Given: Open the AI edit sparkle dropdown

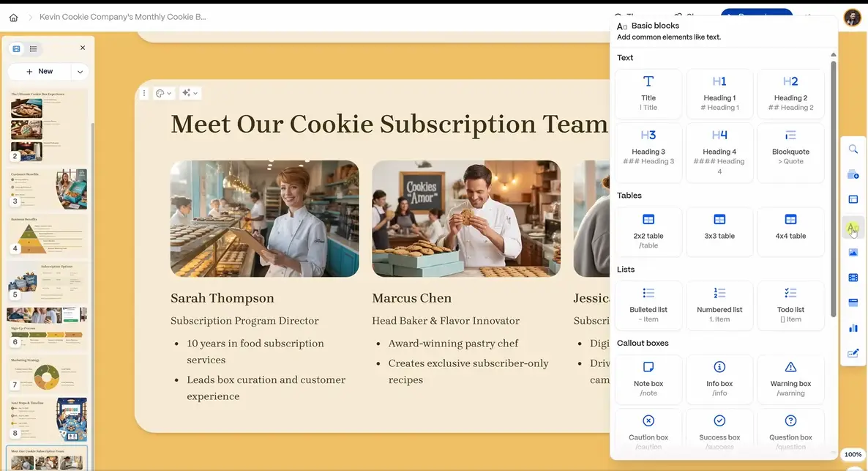Looking at the screenshot, I should point(190,93).
